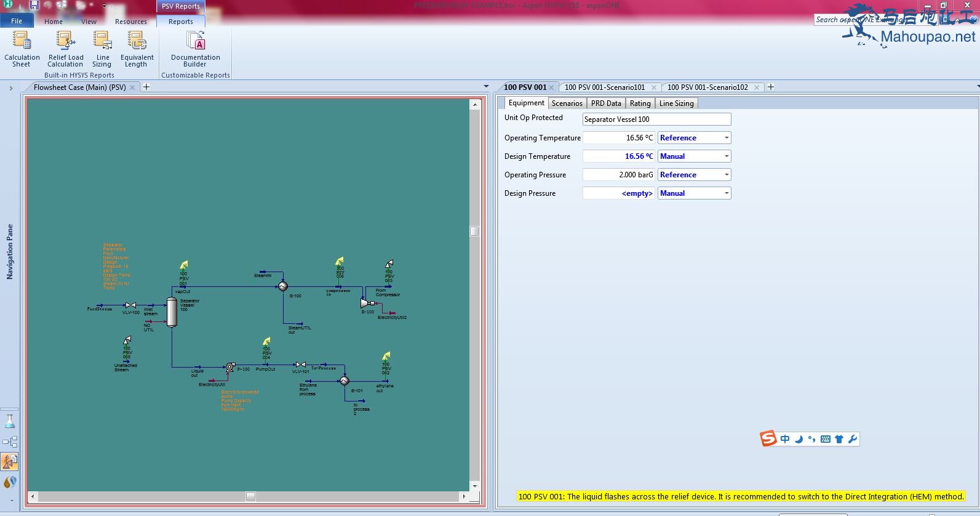Image resolution: width=980 pixels, height=516 pixels.
Task: Open the Equivalent Length report
Action: tap(137, 49)
